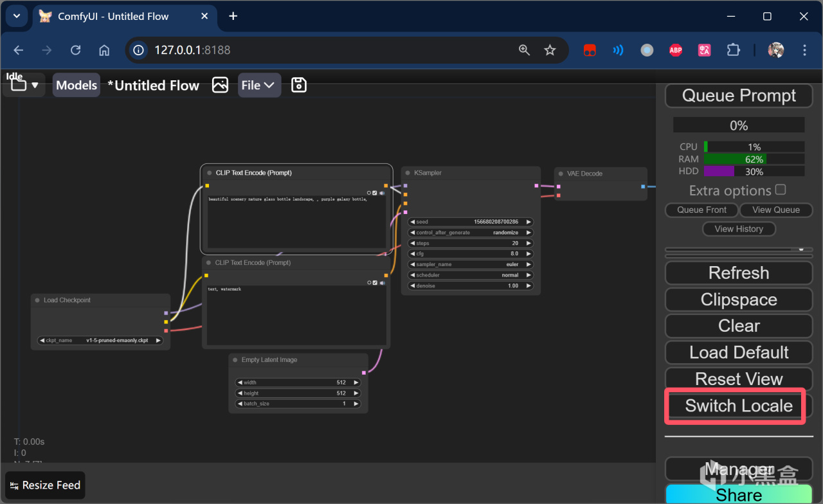Screen dimensions: 823x504
Task: Collapse the Load Checkpoint node dot
Action: [x=37, y=300]
